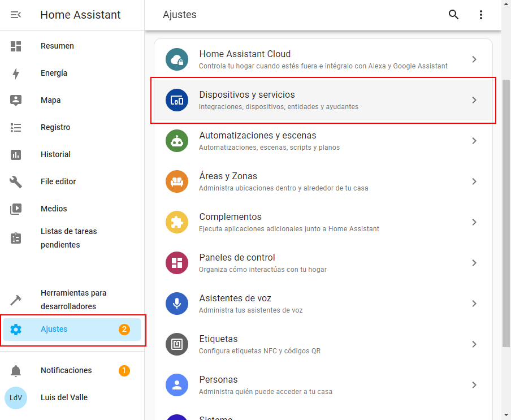Expand Personas using the right chevron

click(x=474, y=385)
